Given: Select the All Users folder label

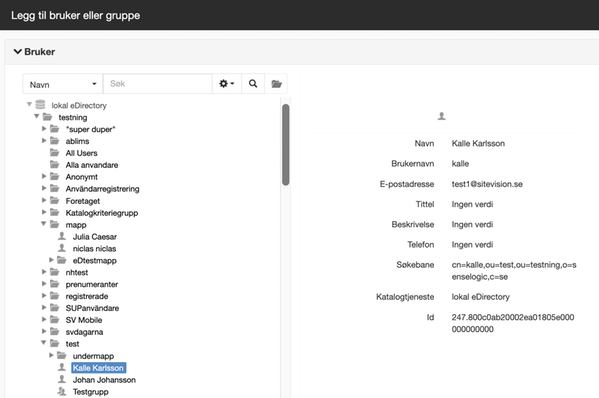Looking at the screenshot, I should (x=81, y=153).
